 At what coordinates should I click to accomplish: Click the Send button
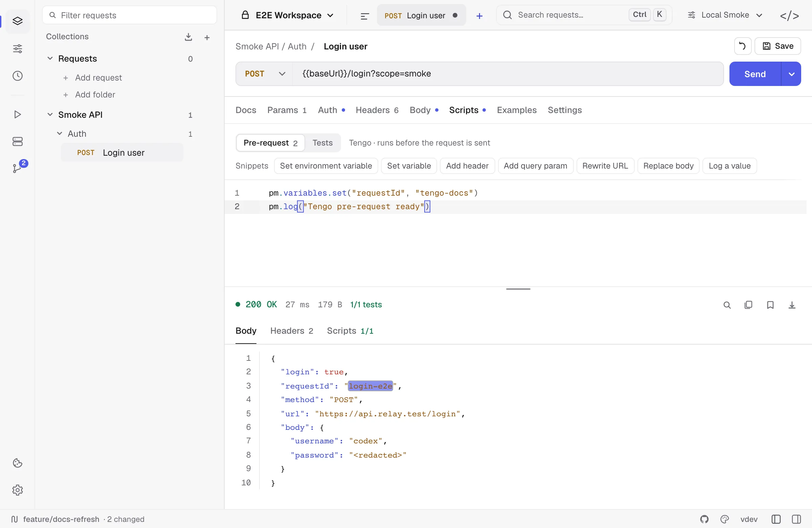click(755, 74)
